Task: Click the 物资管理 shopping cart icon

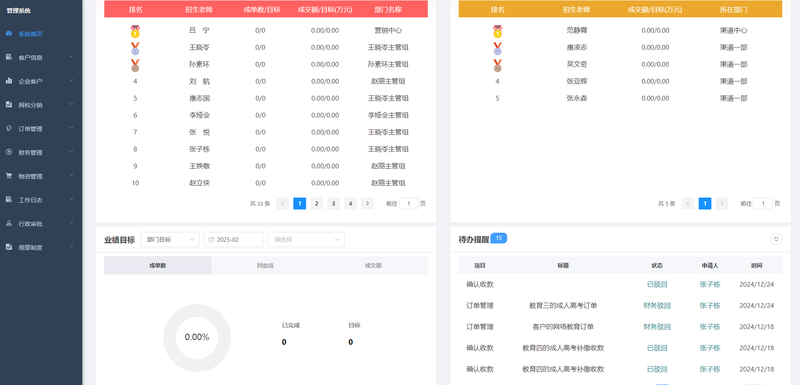Action: [9, 176]
